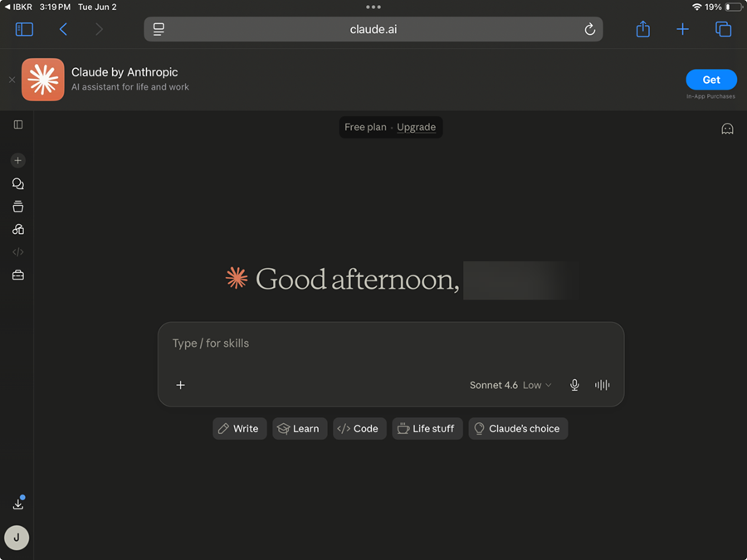Reload the claude.ai page
Screen dimensions: 747x560
point(590,30)
